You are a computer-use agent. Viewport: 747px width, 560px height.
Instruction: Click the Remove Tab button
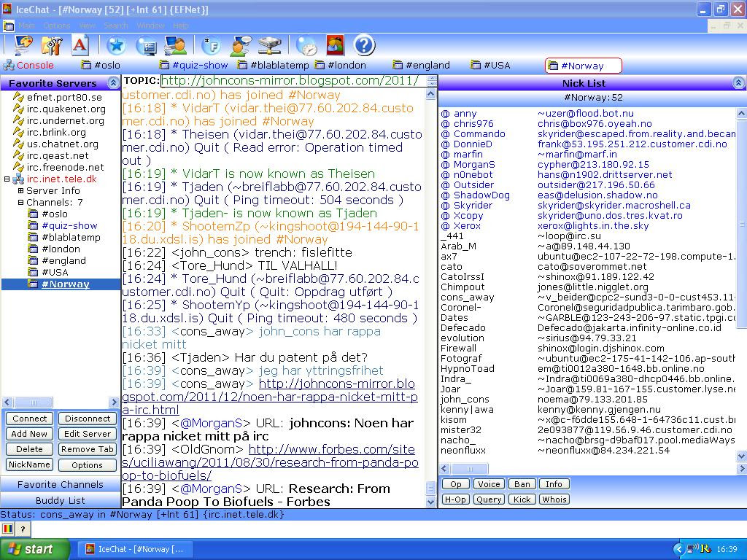click(88, 449)
